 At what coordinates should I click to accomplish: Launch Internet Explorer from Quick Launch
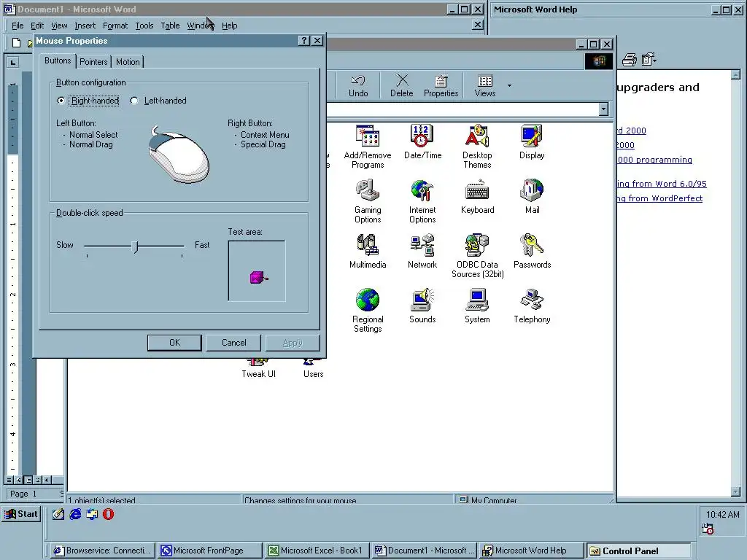coord(75,514)
